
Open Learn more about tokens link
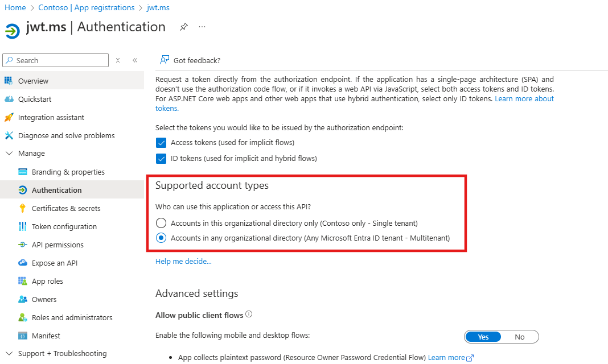(524, 98)
